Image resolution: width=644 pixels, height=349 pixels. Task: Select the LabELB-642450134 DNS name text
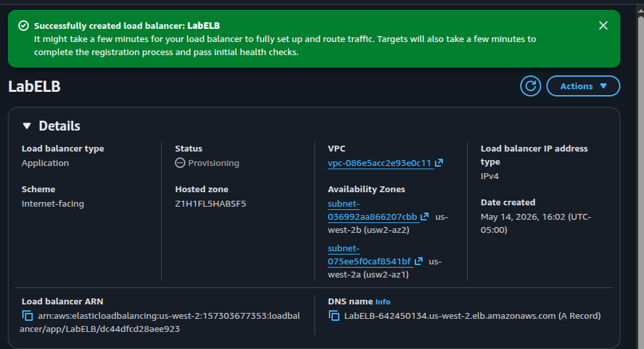tap(472, 316)
